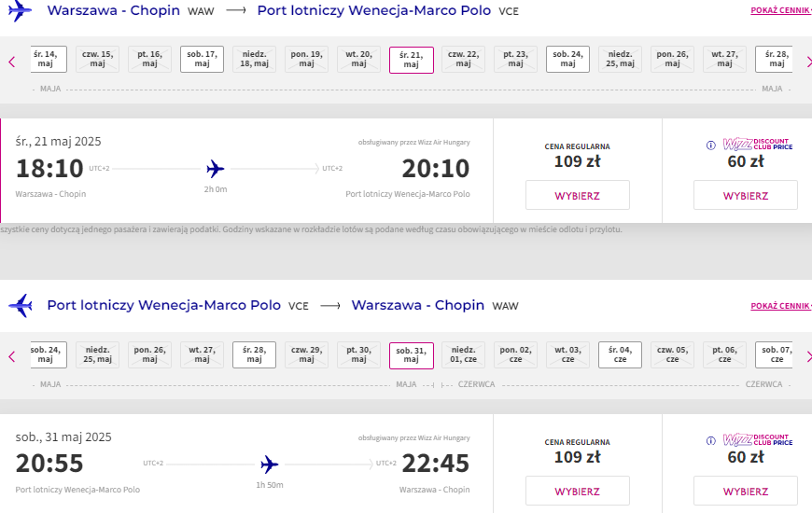Choose the 109 zł regular price for outbound flight
Screen dimensions: 812x513
coord(578,195)
